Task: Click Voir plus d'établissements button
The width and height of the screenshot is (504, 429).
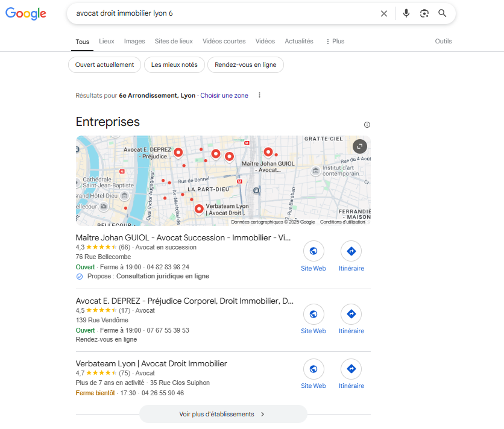Action: 223,414
